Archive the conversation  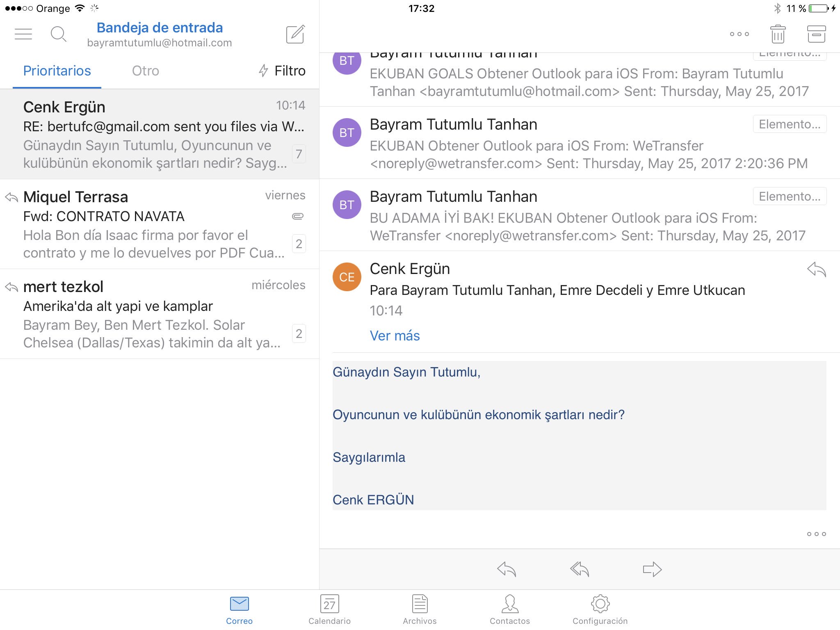[x=816, y=34]
